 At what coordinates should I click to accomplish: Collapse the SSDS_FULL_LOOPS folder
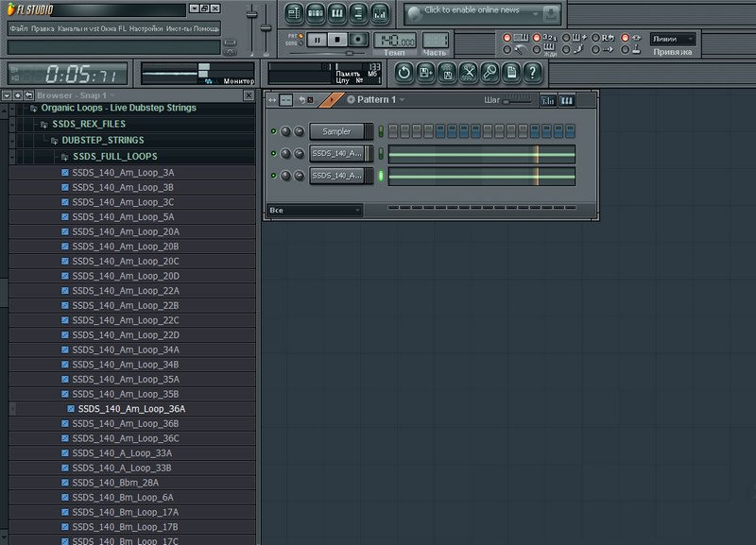(114, 156)
